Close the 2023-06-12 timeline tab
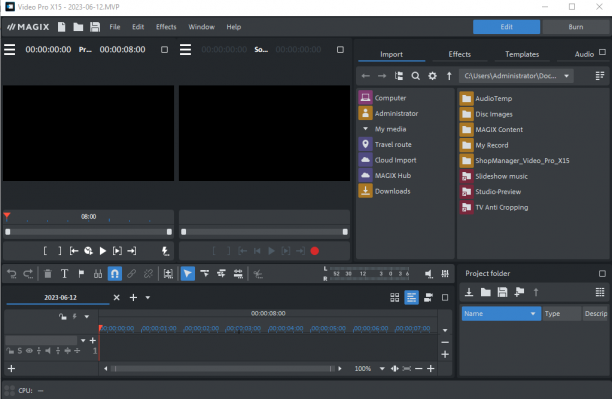Viewport: 612px width, 399px height. pyautogui.click(x=116, y=297)
